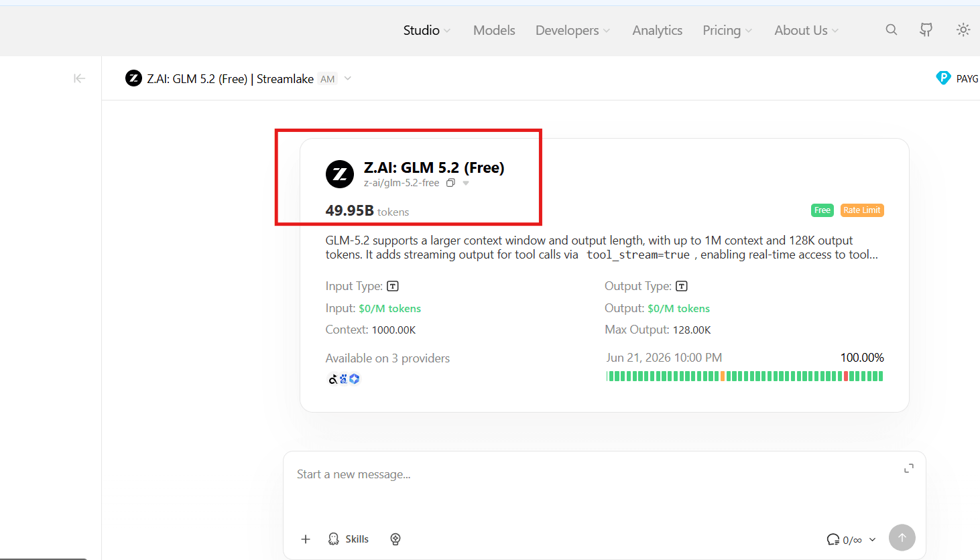Open the GitHub icon in the top bar
This screenshot has width=980, height=560.
[926, 29]
